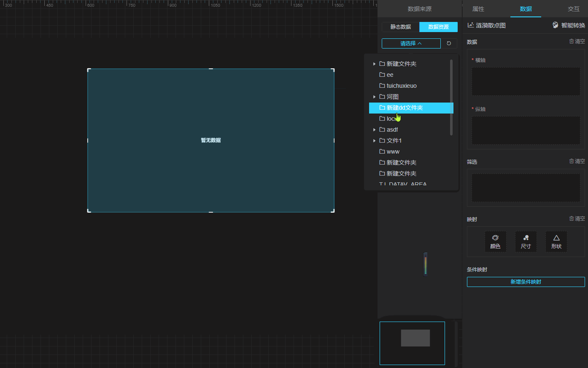
Task: Select the 暂无数据 chart widget on canvas
Action: 211,140
